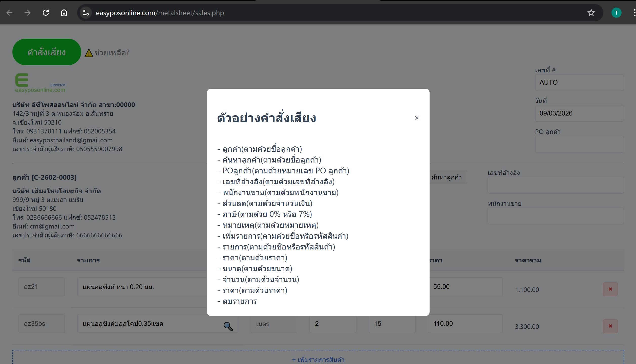Click the easyposonline.com ERP/CRM logo
636x364 pixels.
click(x=40, y=83)
